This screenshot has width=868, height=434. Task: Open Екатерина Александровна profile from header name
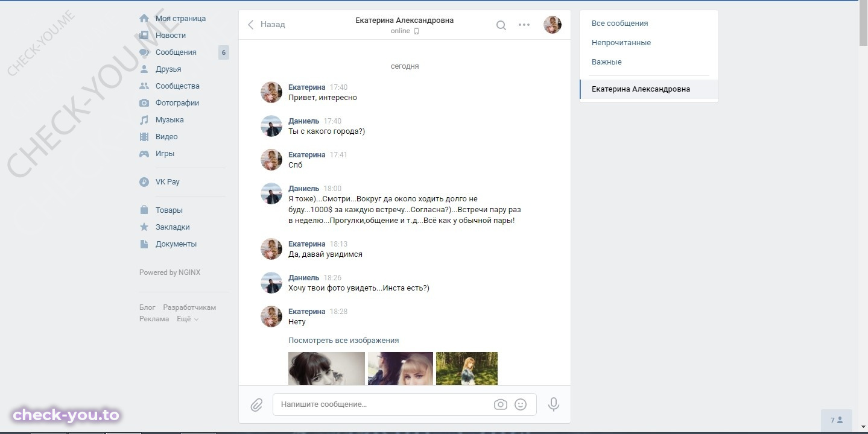pyautogui.click(x=405, y=20)
